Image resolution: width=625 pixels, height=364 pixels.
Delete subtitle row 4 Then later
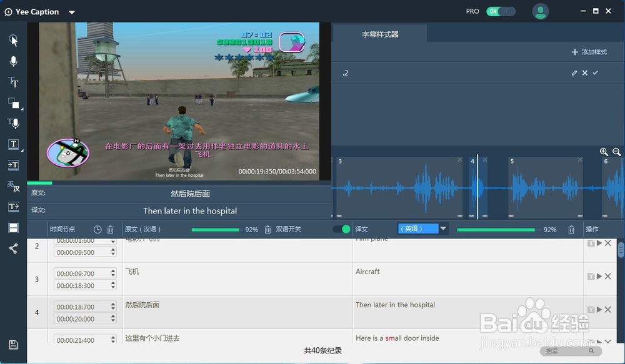click(608, 310)
